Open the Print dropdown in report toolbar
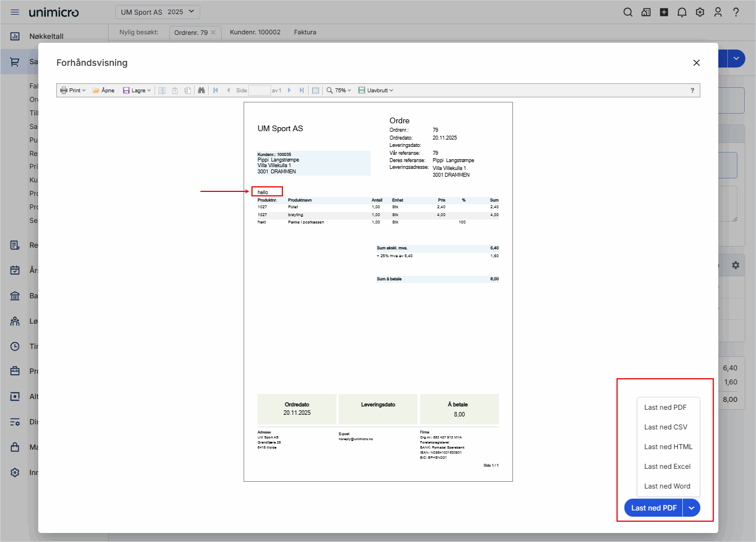Image resolution: width=756 pixels, height=542 pixels. (73, 91)
